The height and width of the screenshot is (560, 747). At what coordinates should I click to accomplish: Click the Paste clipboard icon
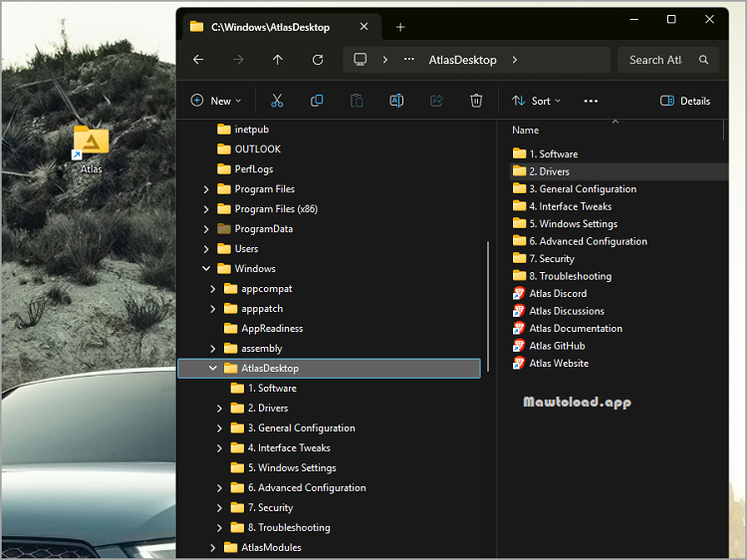tap(357, 101)
